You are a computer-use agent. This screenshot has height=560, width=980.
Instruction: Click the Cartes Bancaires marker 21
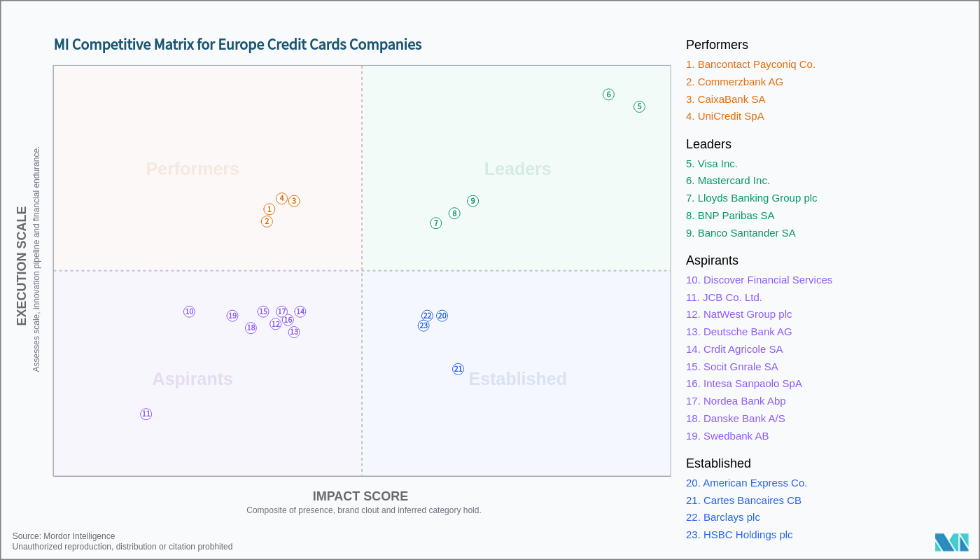(458, 369)
